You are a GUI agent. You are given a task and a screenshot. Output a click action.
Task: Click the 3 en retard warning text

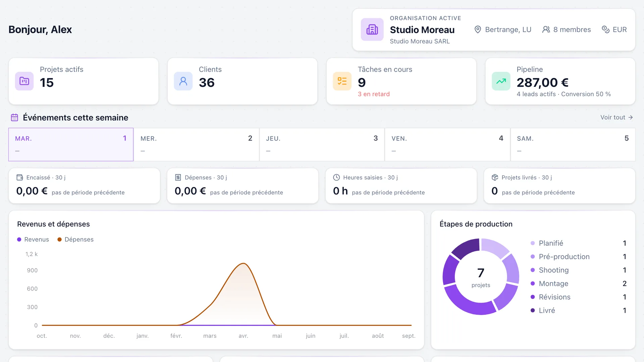pos(374,94)
